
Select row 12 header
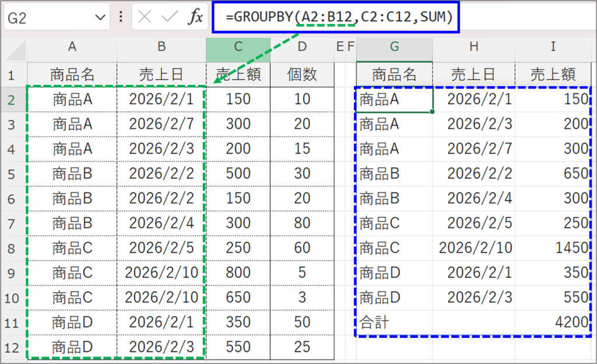click(13, 347)
